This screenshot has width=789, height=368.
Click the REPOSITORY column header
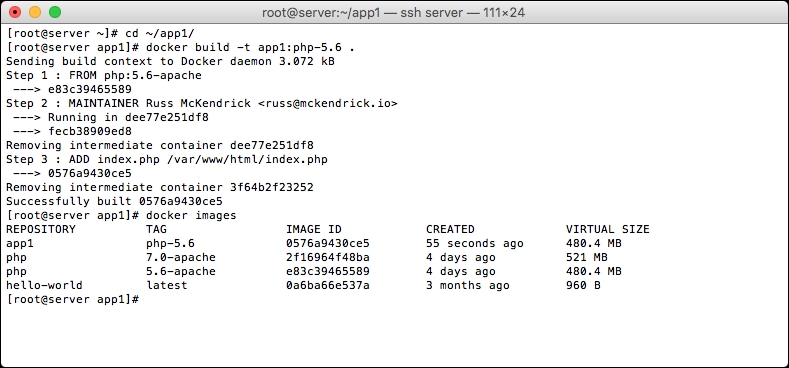tap(41, 230)
